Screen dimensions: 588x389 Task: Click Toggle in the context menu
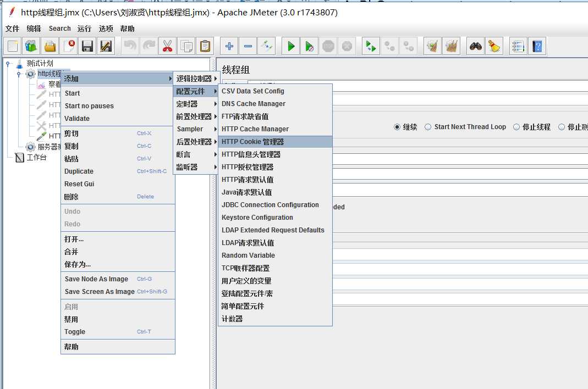(x=118, y=332)
